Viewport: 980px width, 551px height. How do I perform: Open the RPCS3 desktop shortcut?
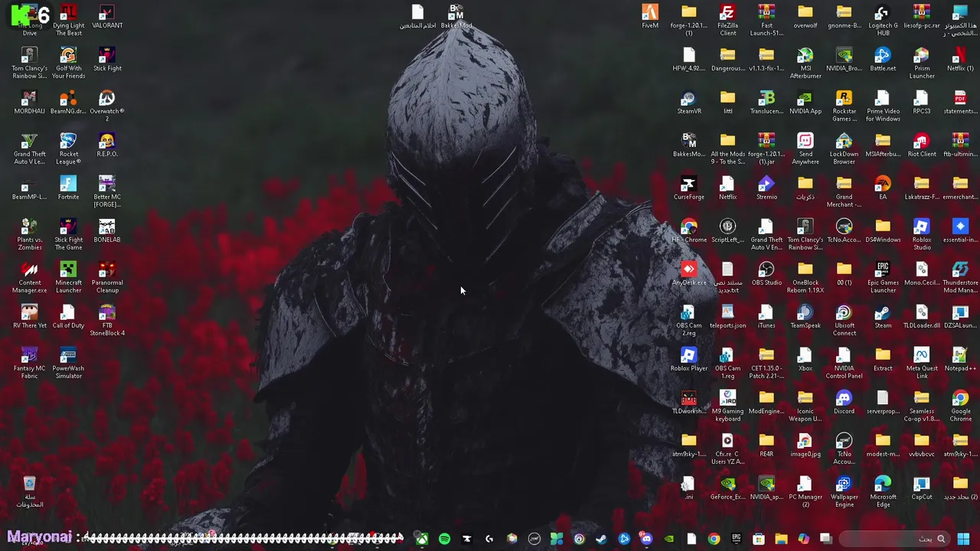pyautogui.click(x=922, y=103)
